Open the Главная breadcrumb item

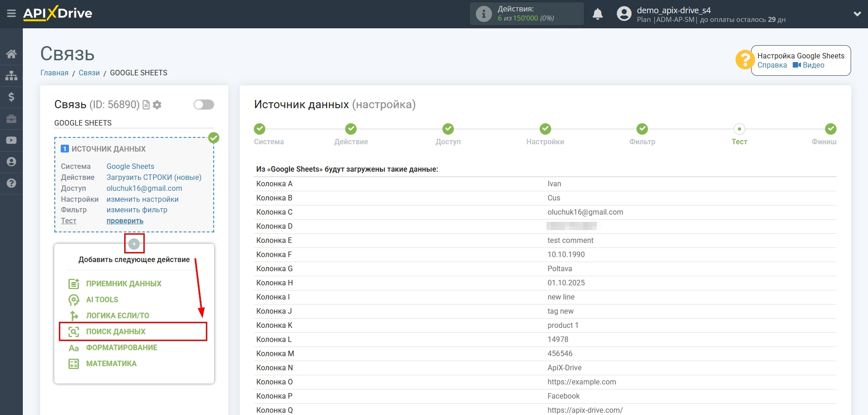pos(54,73)
